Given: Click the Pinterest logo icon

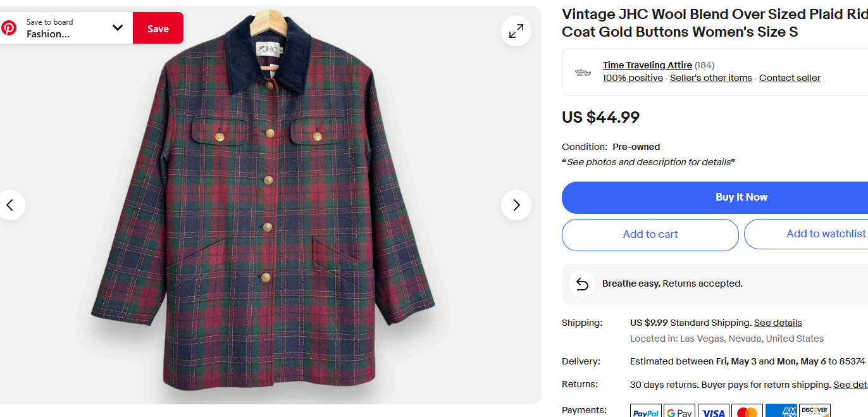Looking at the screenshot, I should click(9, 28).
